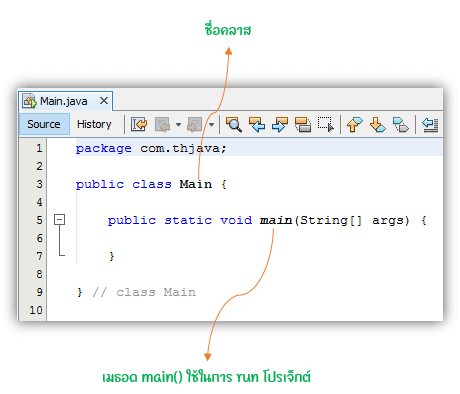Toggle Rectangular Selection icon
The image size is (460, 394).
tap(326, 124)
